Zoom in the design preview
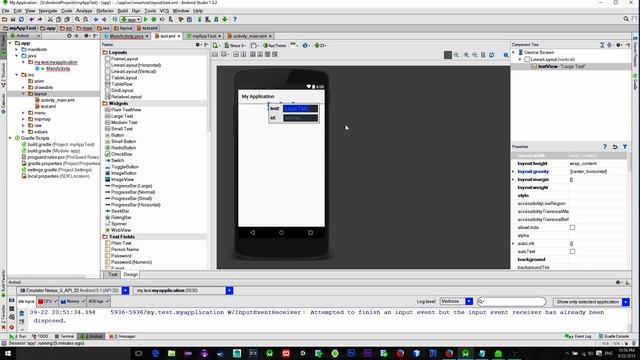 click(466, 55)
